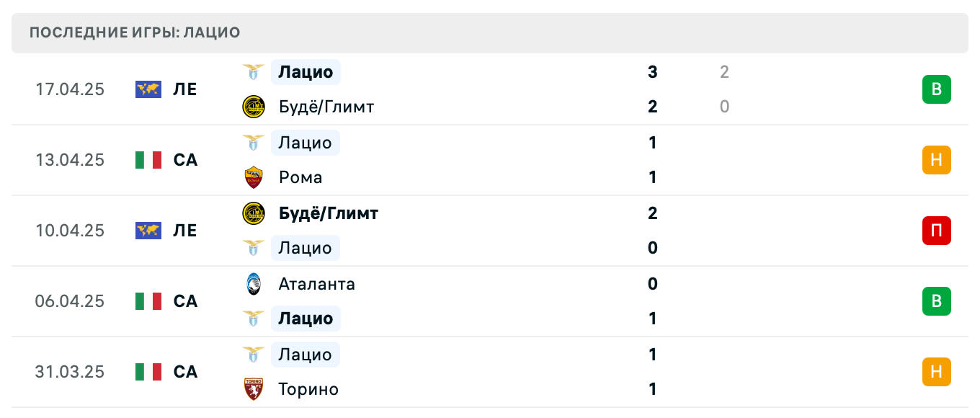
Task: Open details for the 10.04.25 match
Action: (x=490, y=231)
